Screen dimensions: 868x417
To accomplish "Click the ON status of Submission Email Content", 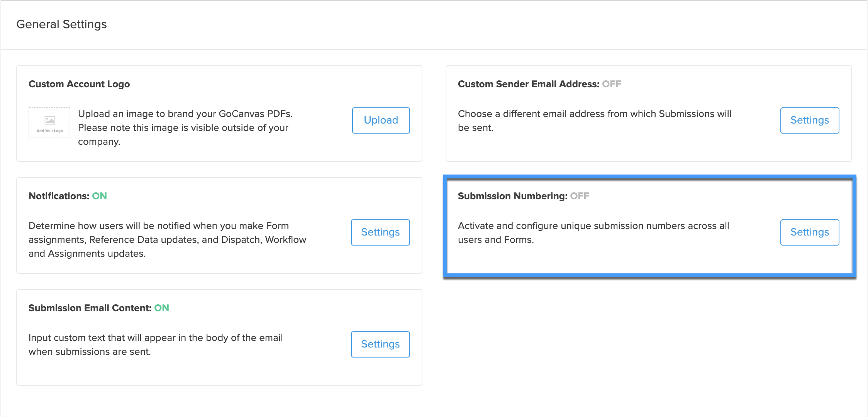I will (161, 308).
